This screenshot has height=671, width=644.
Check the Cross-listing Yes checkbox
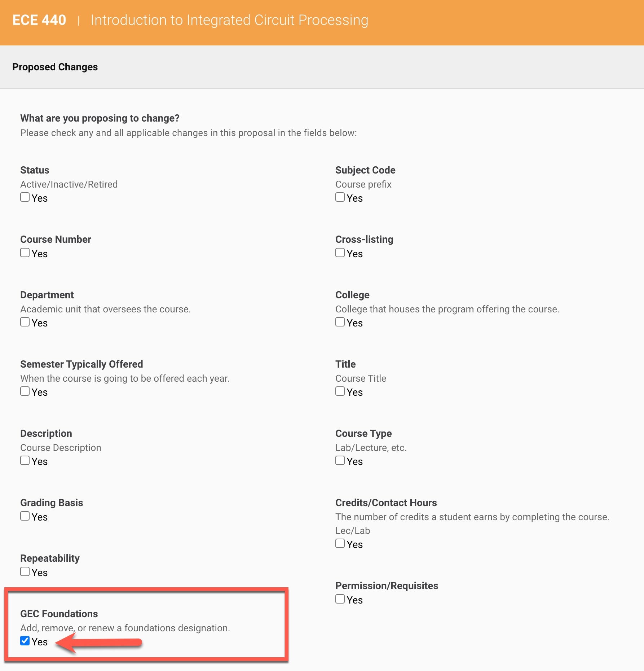point(340,253)
